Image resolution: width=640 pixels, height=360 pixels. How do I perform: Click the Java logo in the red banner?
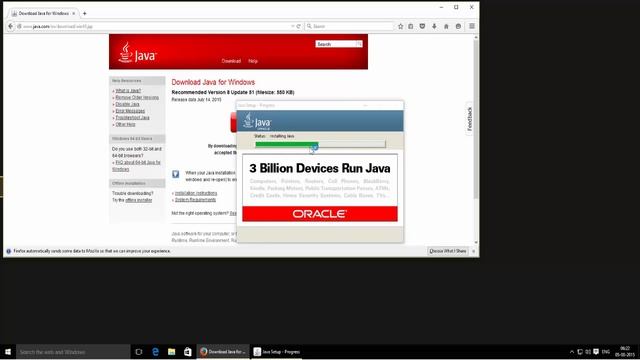coord(137,53)
